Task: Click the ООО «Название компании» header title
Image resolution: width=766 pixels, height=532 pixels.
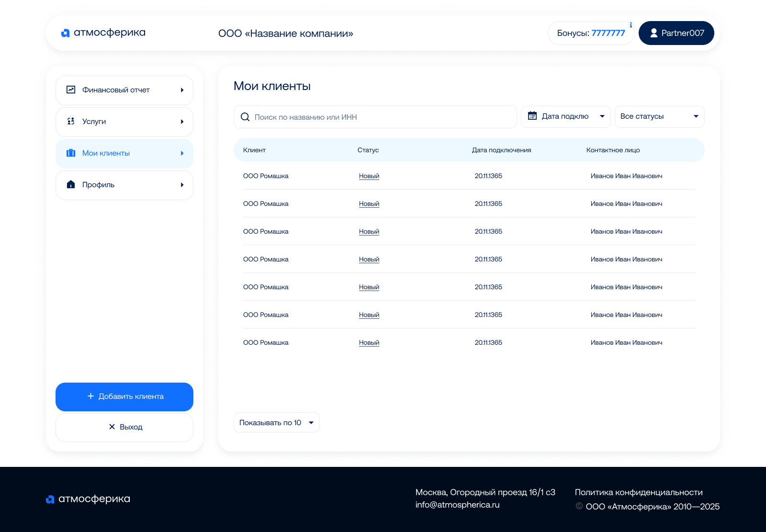Action: coord(286,34)
